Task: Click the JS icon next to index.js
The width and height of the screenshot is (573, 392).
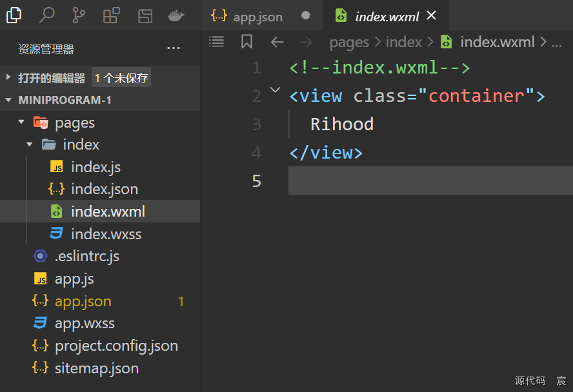Action: pyautogui.click(x=56, y=167)
